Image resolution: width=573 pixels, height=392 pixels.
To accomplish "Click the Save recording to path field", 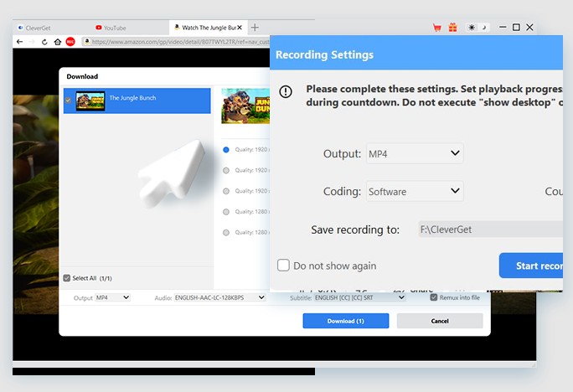I will pos(490,230).
